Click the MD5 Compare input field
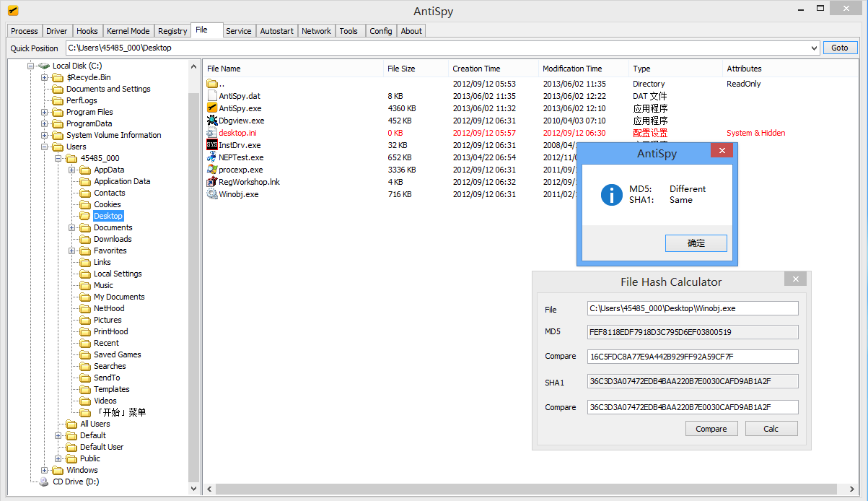This screenshot has width=868, height=501. coord(693,357)
